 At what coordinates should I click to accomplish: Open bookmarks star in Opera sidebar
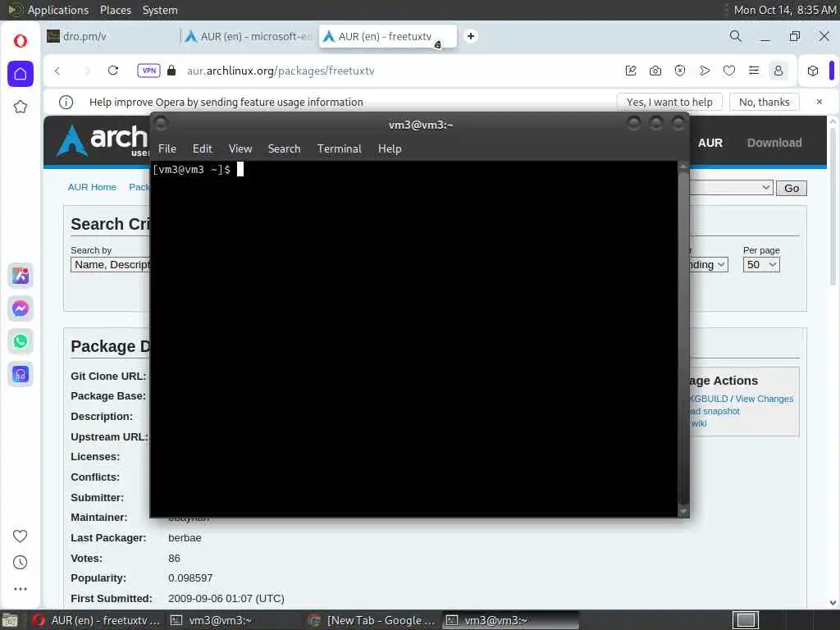[x=21, y=107]
